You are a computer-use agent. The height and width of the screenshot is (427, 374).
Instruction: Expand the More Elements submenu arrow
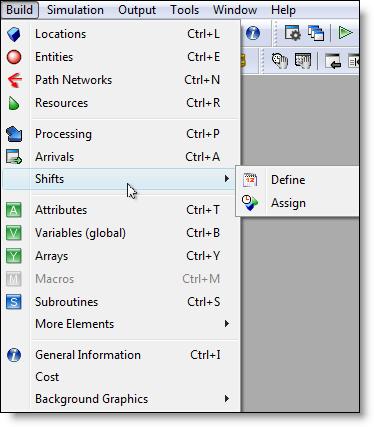pyautogui.click(x=227, y=323)
